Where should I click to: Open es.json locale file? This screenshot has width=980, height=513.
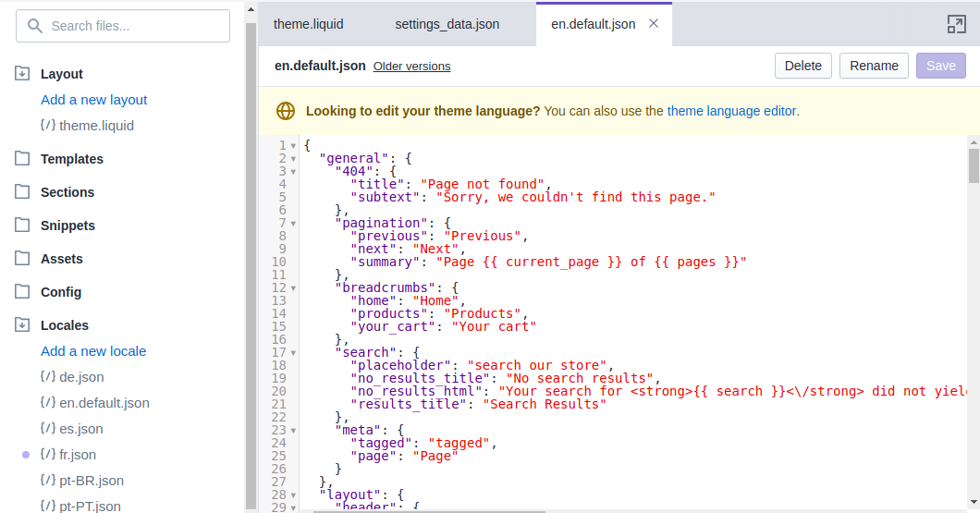[81, 429]
